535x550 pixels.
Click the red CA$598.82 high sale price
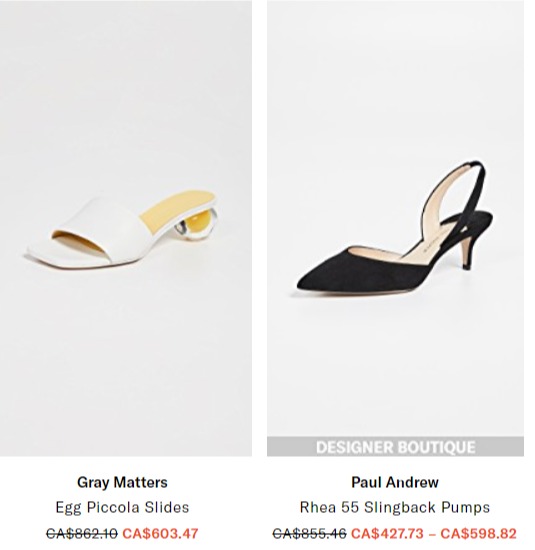click(479, 534)
